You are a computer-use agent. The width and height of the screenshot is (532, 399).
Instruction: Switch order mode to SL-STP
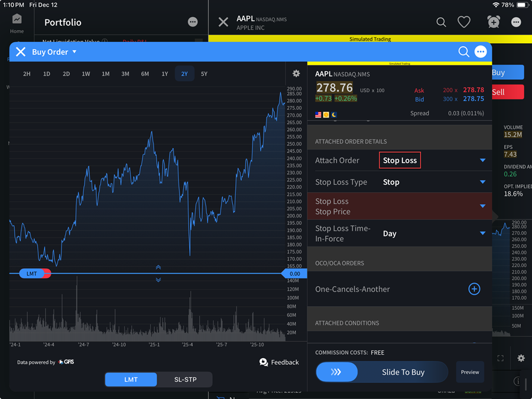(x=185, y=379)
